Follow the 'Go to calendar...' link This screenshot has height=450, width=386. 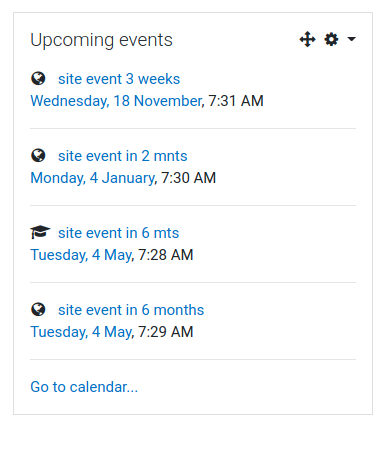pyautogui.click(x=84, y=387)
